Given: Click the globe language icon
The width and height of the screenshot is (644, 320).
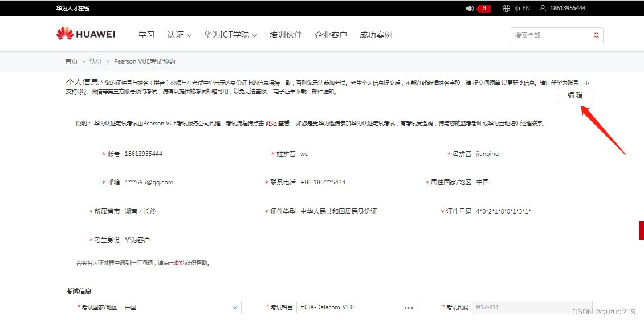Looking at the screenshot, I should (506, 8).
